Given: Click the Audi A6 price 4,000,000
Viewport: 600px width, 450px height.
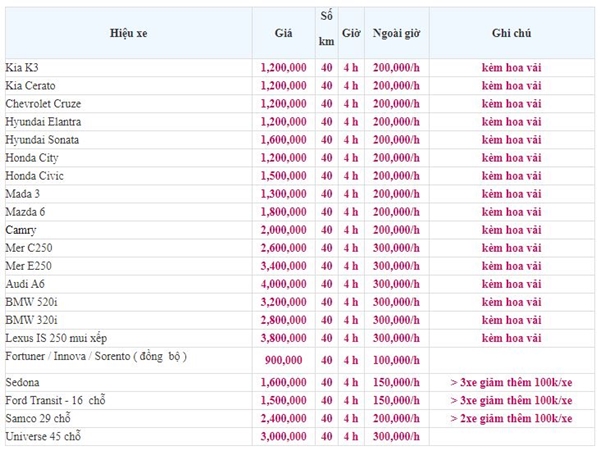Looking at the screenshot, I should [284, 284].
